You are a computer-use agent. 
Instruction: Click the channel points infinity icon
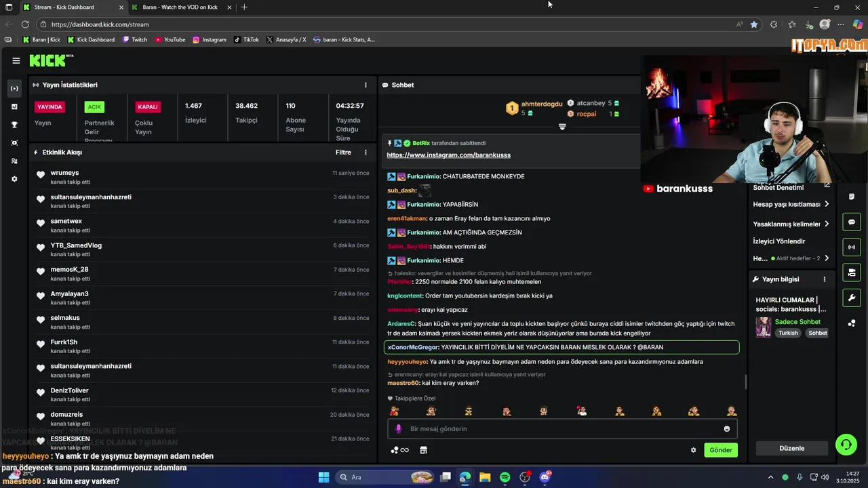point(400,450)
